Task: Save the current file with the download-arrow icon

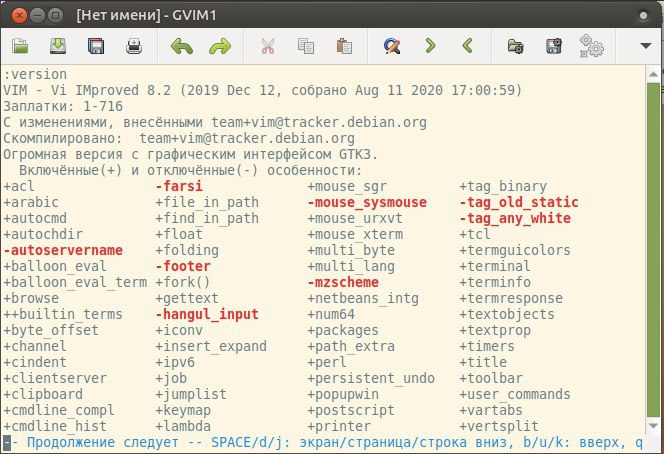Action: tap(58, 46)
